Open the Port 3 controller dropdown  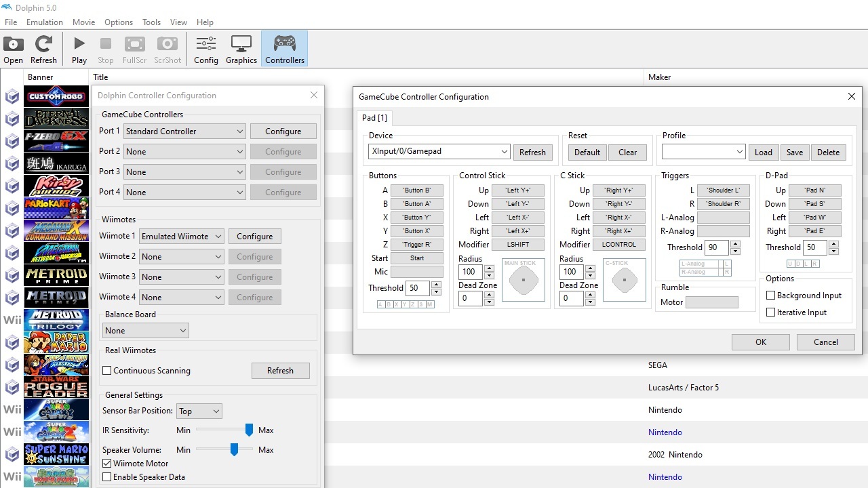pos(184,172)
